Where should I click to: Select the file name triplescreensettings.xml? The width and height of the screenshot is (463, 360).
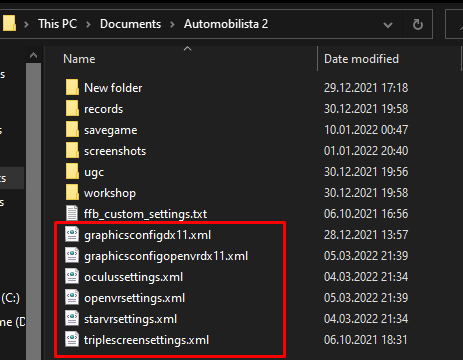coord(146,340)
